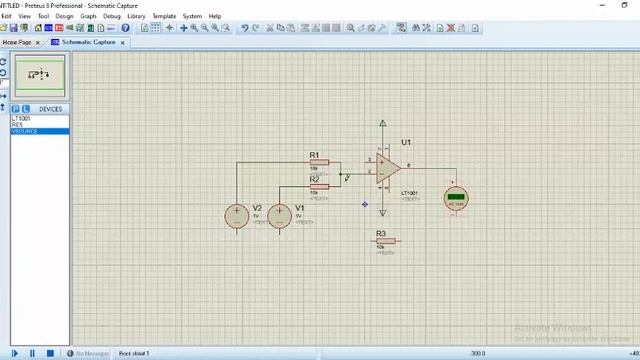Open the Graph menu
Image resolution: width=640 pixels, height=360 pixels.
pyautogui.click(x=88, y=16)
